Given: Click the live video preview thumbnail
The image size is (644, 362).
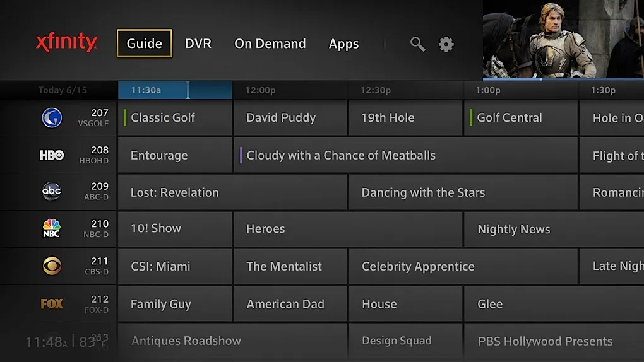Looking at the screenshot, I should (563, 38).
